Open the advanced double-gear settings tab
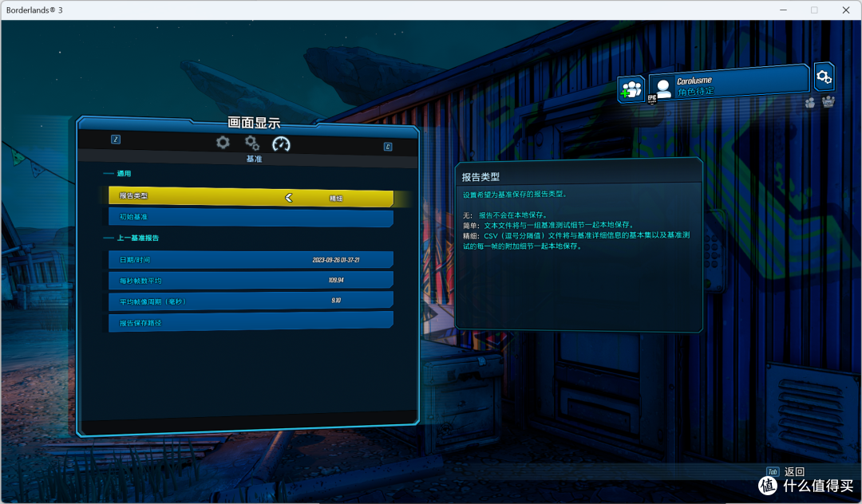This screenshot has width=862, height=504. point(252,144)
